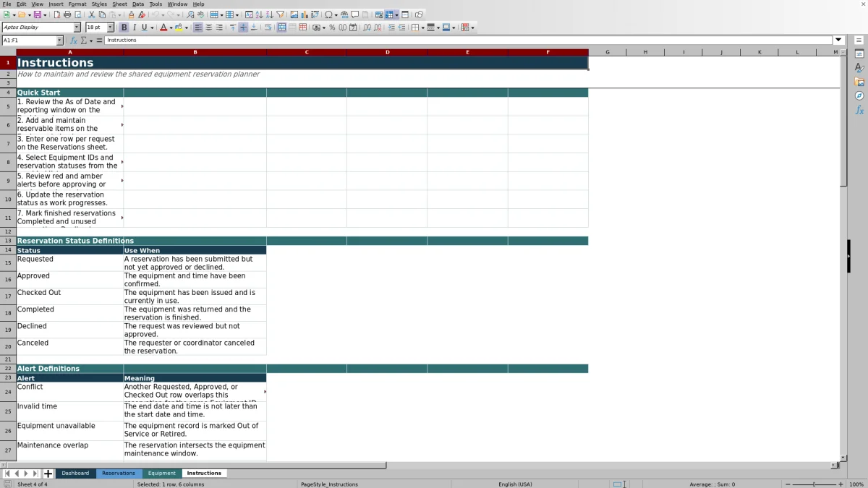Switch to the Dashboard sheet tab

[75, 474]
